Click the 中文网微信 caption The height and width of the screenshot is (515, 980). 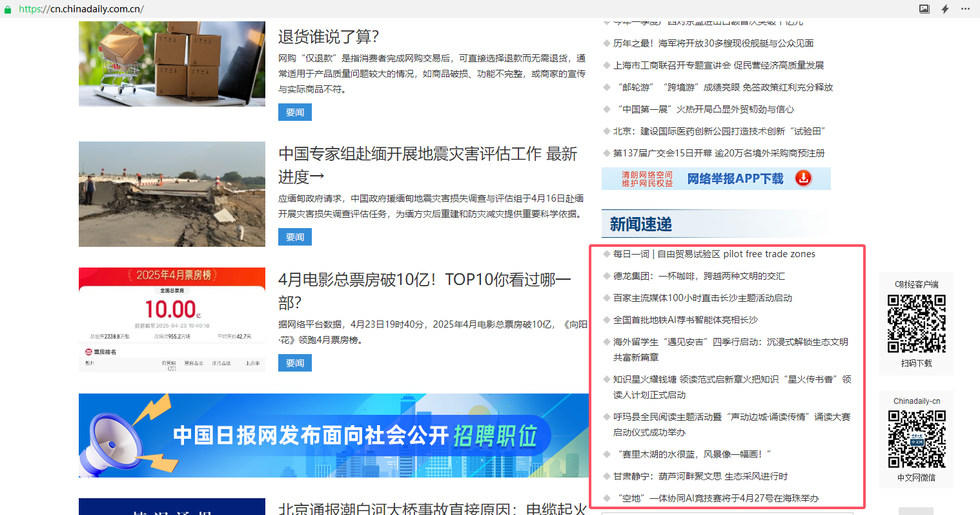[x=917, y=478]
